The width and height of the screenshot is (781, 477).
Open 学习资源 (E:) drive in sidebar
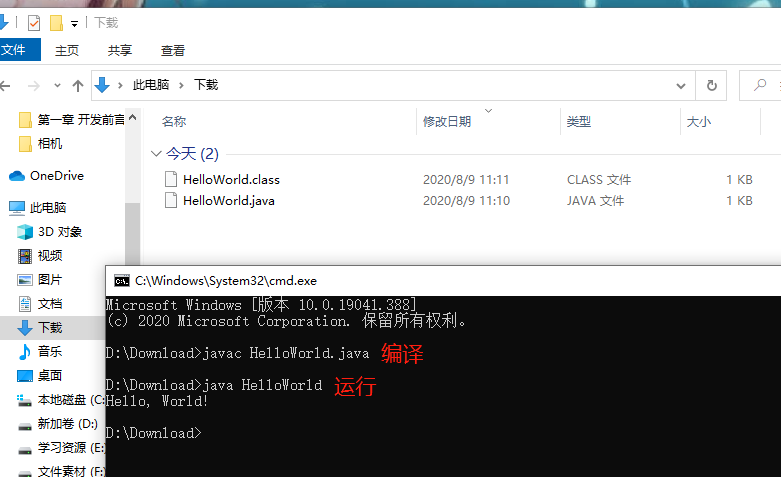coord(61,448)
